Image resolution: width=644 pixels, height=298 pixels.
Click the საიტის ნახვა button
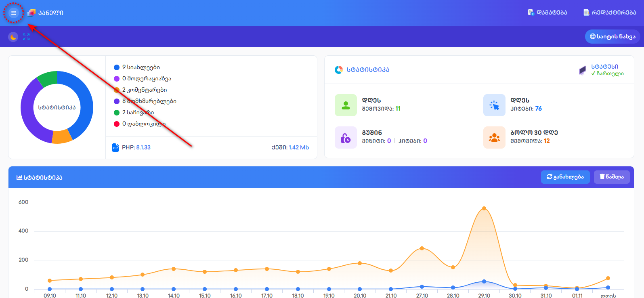coord(612,36)
